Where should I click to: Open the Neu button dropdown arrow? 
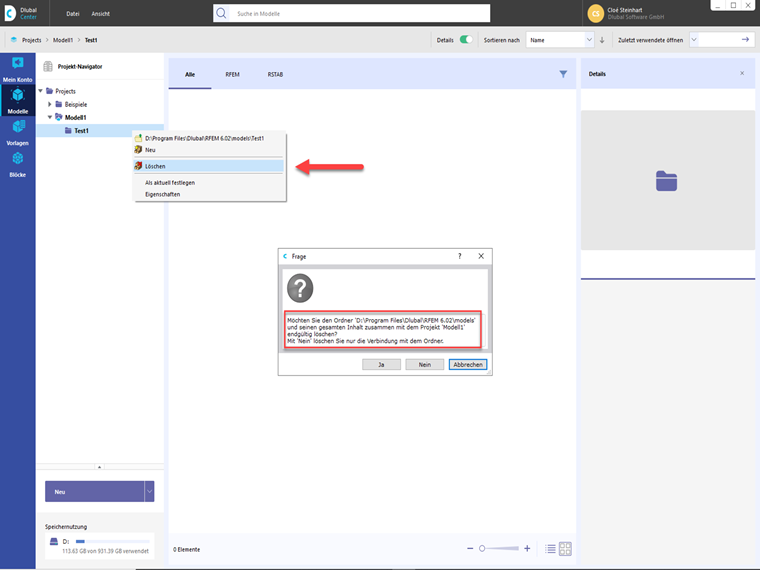149,491
